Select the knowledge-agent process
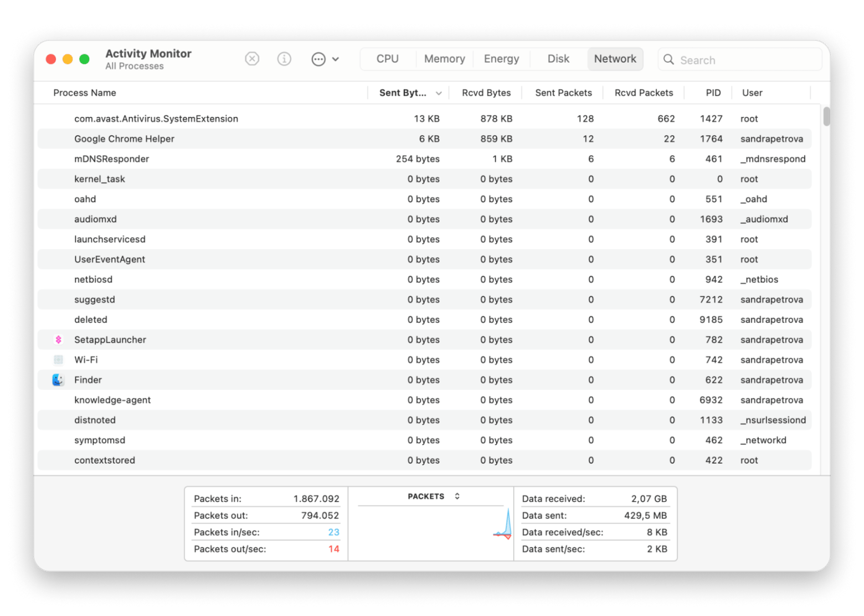 424,400
